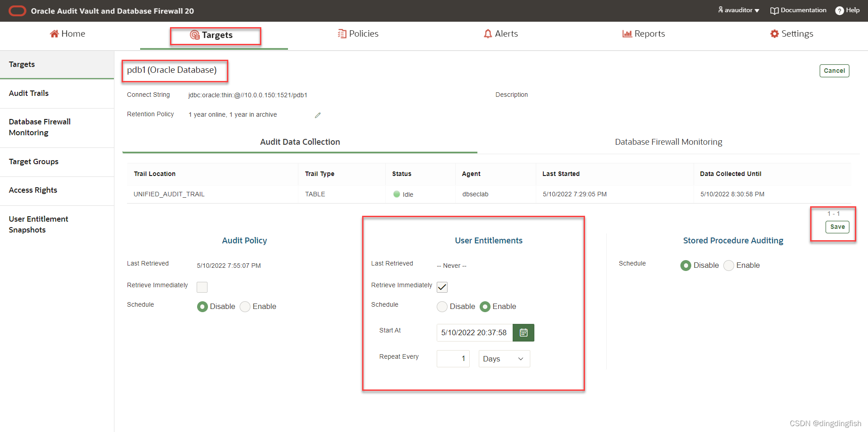Click the Home house icon
This screenshot has width=868, height=432.
[54, 34]
